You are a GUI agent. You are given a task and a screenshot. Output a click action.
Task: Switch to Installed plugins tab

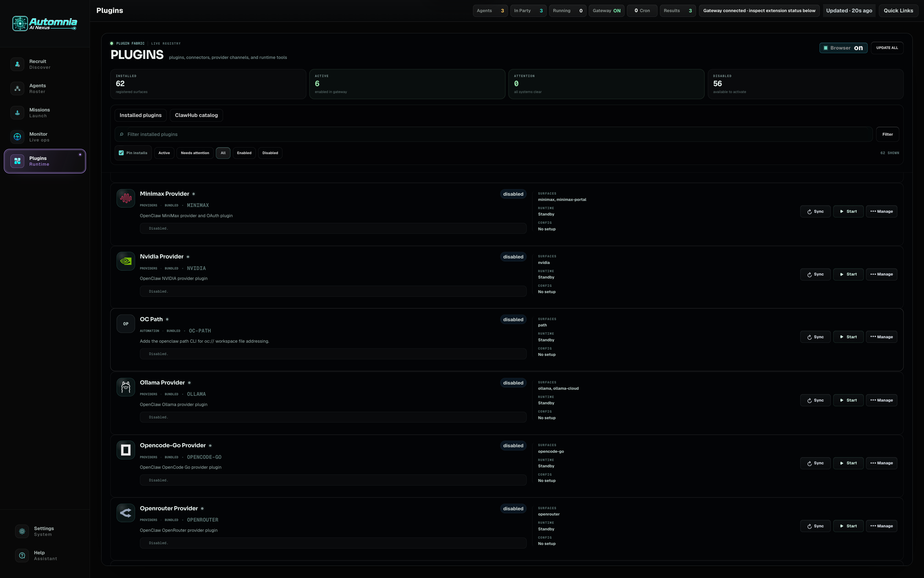(x=141, y=115)
